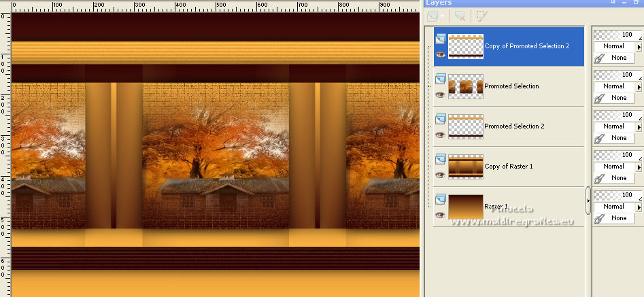Image resolution: width=644 pixels, height=297 pixels.
Task: Hide the Copy of Promoted Selection 2 layer
Action: (x=440, y=54)
